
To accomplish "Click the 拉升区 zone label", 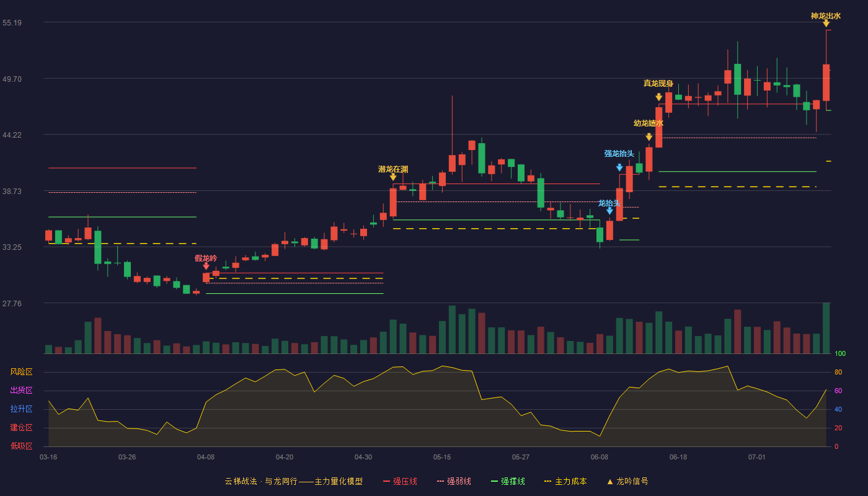I will point(21,409).
